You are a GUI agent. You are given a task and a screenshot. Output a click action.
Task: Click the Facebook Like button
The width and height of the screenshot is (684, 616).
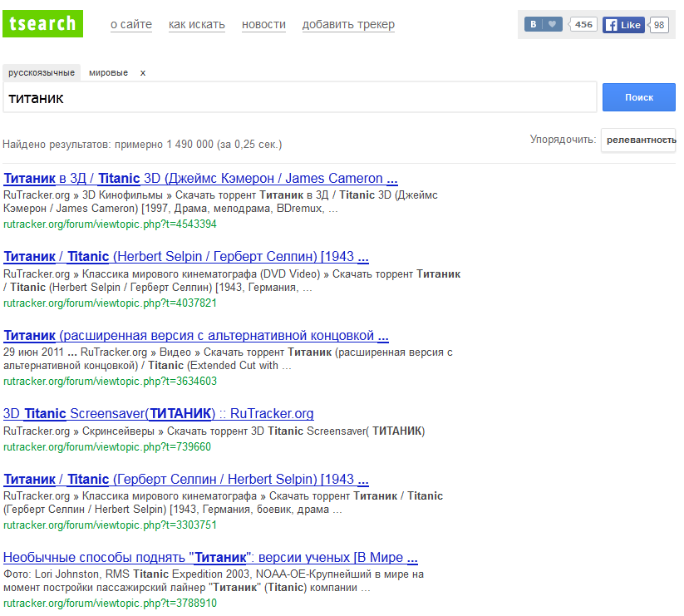(623, 25)
